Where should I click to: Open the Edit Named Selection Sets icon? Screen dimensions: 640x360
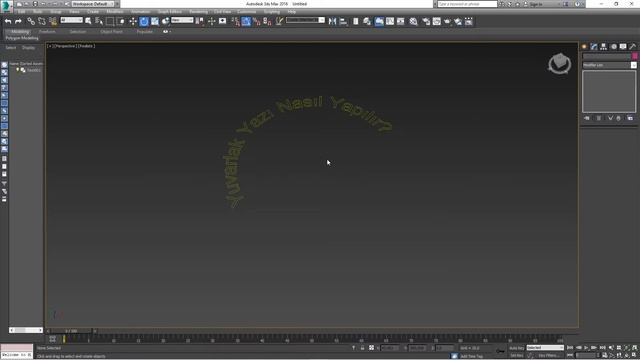tap(279, 21)
